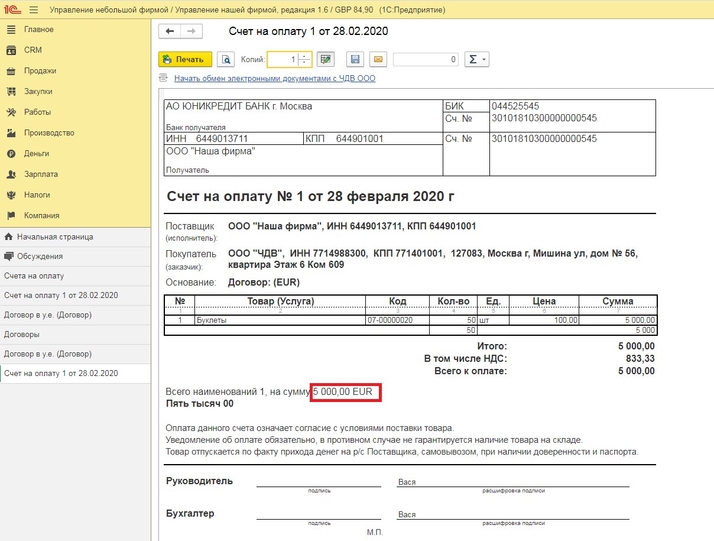Screen dimensions: 714x541
Task: Click the Копий number field
Action: (282, 60)
